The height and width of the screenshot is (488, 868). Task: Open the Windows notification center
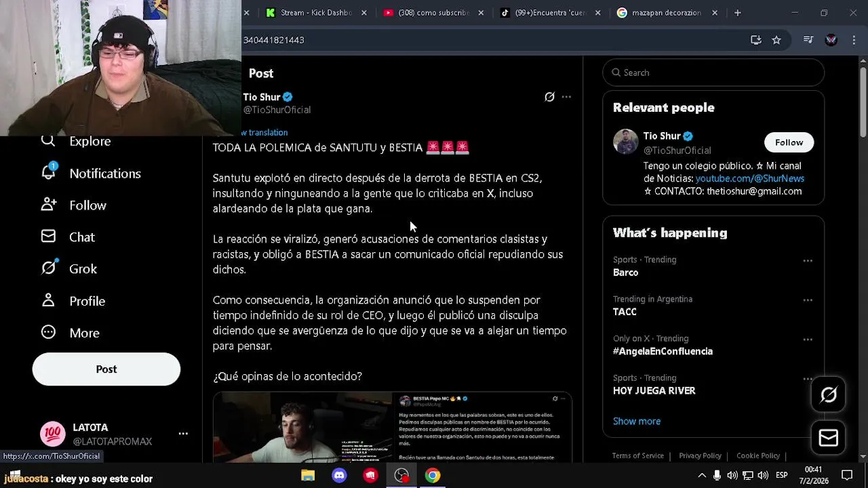(x=847, y=475)
